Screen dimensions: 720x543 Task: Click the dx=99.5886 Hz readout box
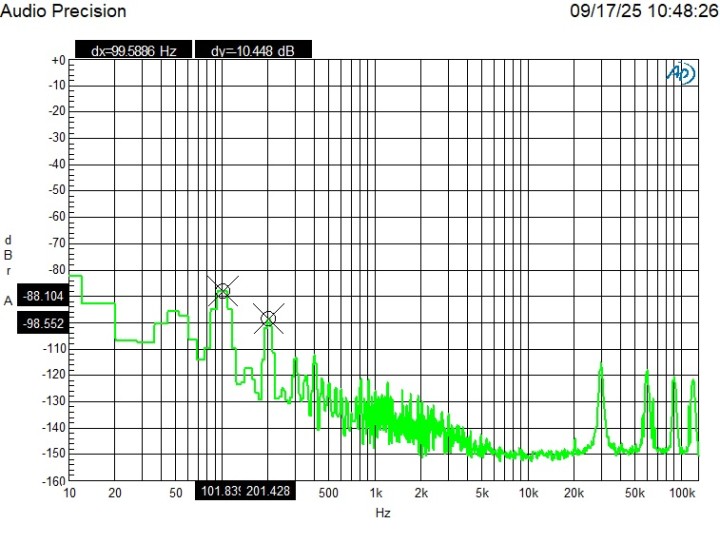(134, 50)
